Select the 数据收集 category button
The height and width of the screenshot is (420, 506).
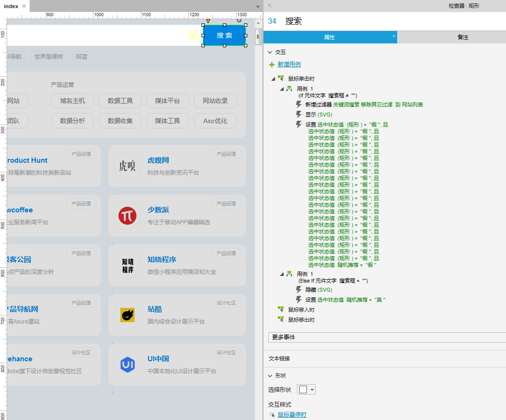(x=120, y=121)
